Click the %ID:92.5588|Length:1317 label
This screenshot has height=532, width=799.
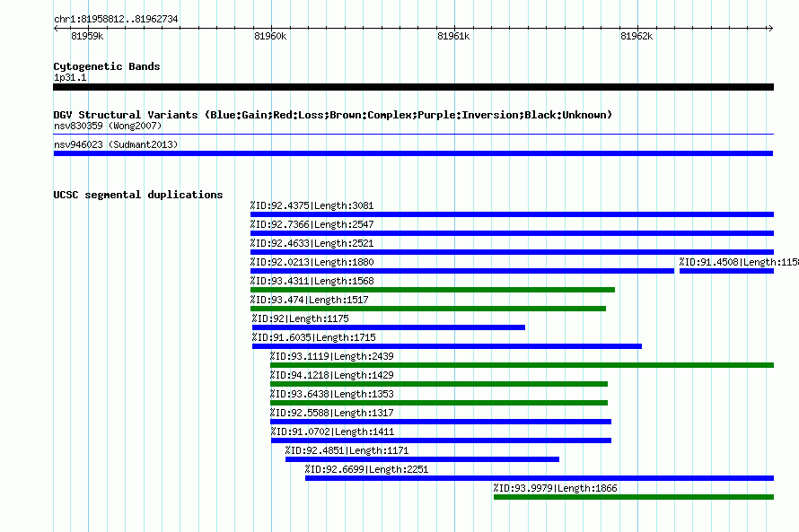click(332, 413)
